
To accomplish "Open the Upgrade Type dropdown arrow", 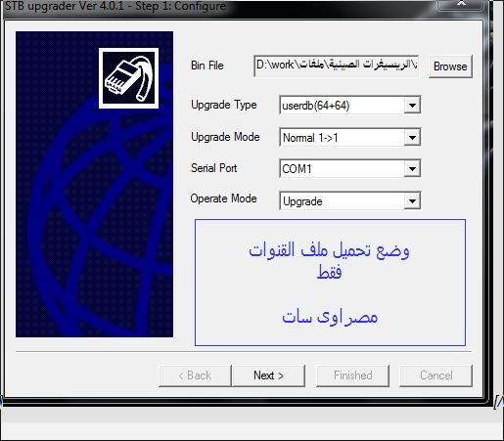I will click(412, 106).
